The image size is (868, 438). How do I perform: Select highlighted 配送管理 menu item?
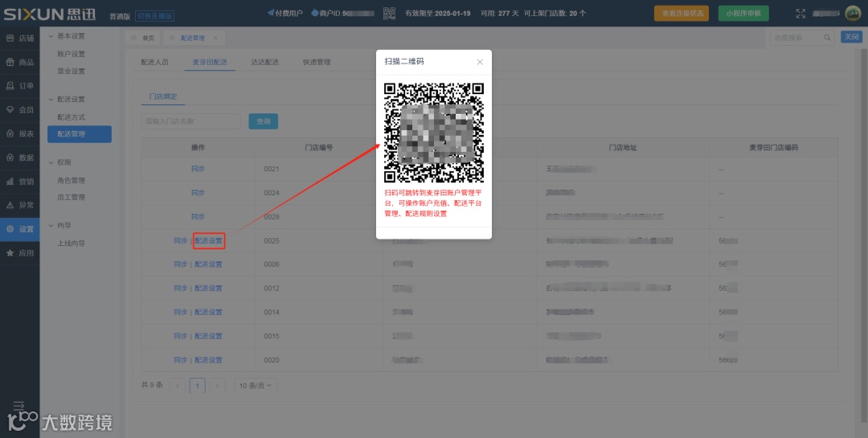click(x=79, y=134)
